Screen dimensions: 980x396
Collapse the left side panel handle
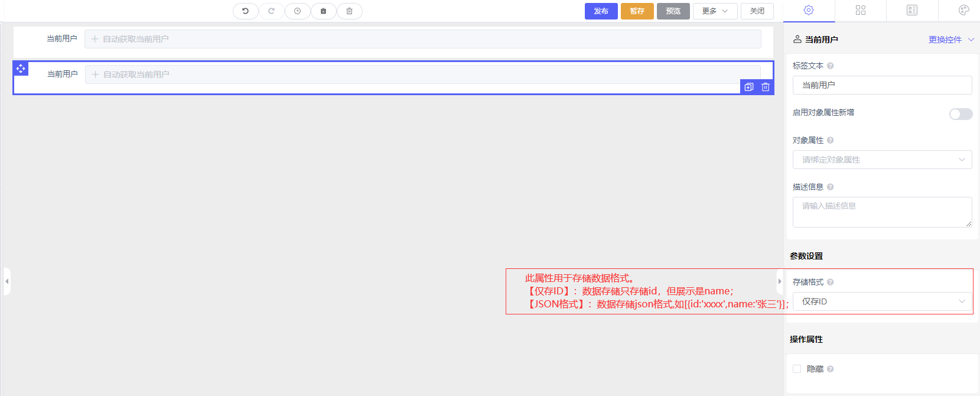tap(6, 281)
